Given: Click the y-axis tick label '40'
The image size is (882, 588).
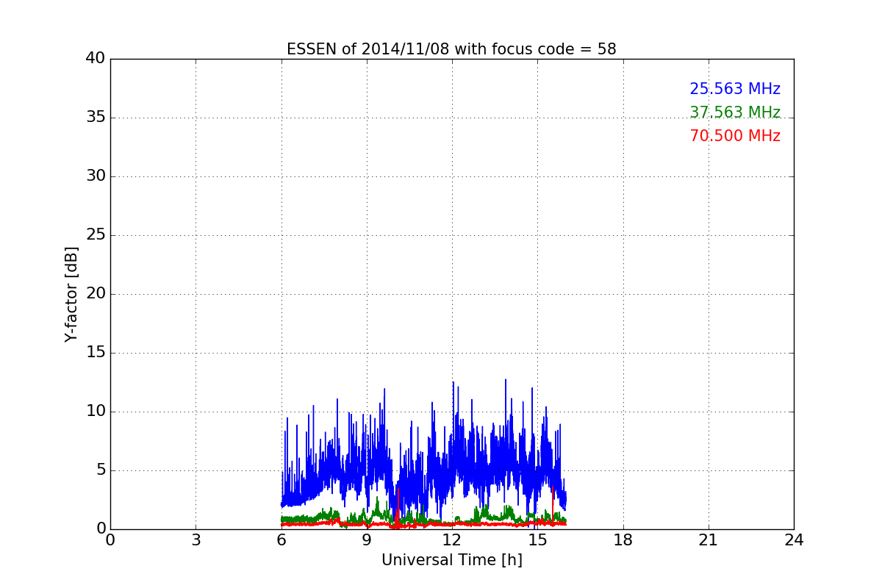Looking at the screenshot, I should pyautogui.click(x=96, y=59).
